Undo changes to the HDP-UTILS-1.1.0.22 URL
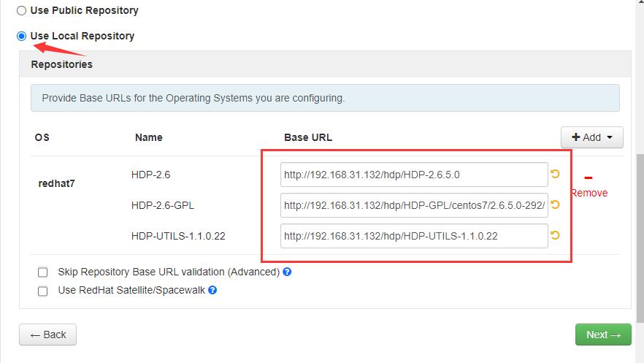Viewport: 644px width, 363px height. point(555,235)
